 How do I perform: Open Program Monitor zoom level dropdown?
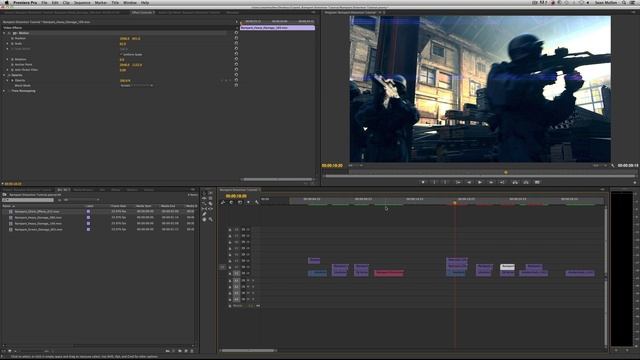356,166
